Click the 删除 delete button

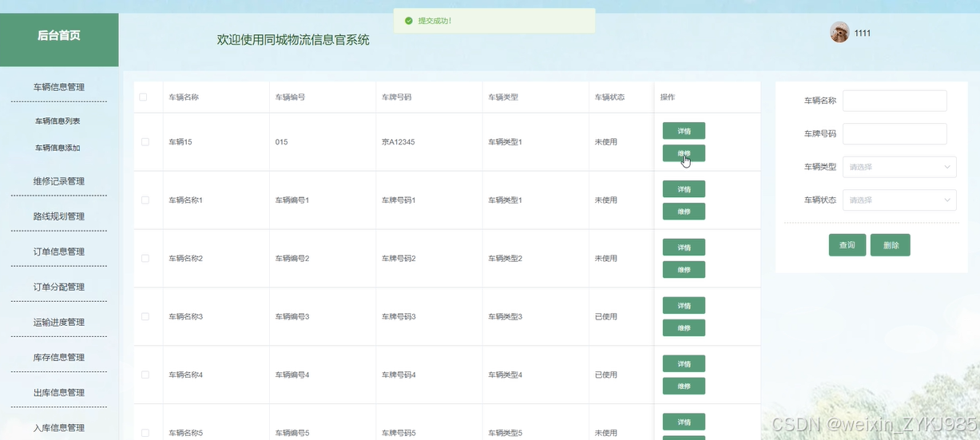[891, 245]
